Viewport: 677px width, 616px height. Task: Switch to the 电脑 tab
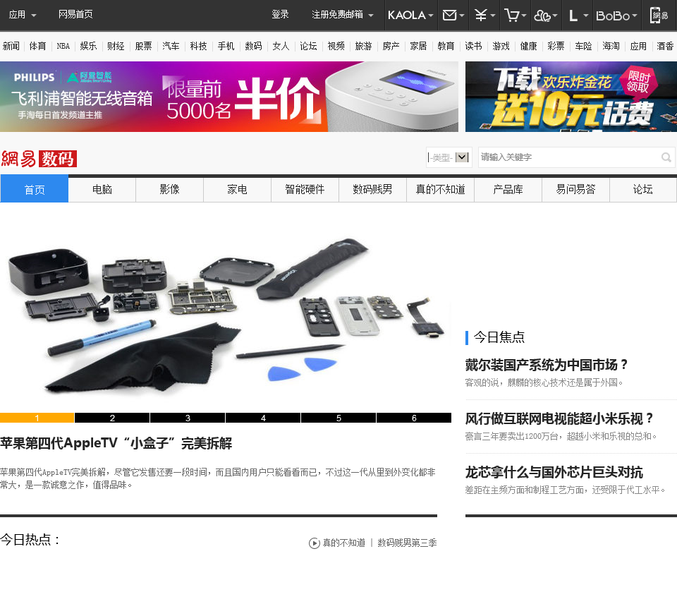102,189
